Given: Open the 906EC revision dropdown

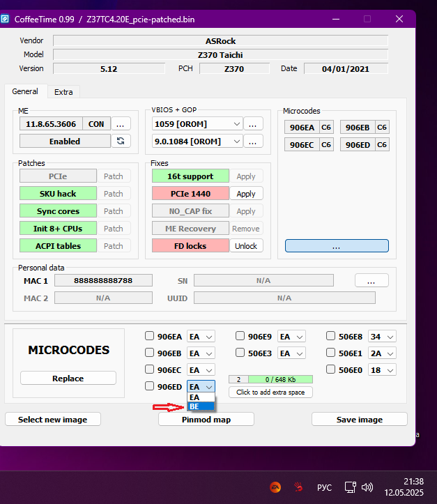Looking at the screenshot, I should point(201,370).
